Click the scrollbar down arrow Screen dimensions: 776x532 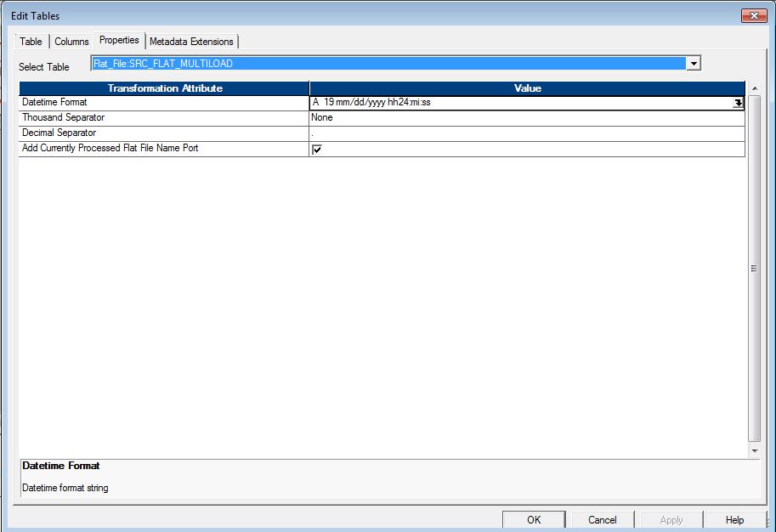[754, 449]
